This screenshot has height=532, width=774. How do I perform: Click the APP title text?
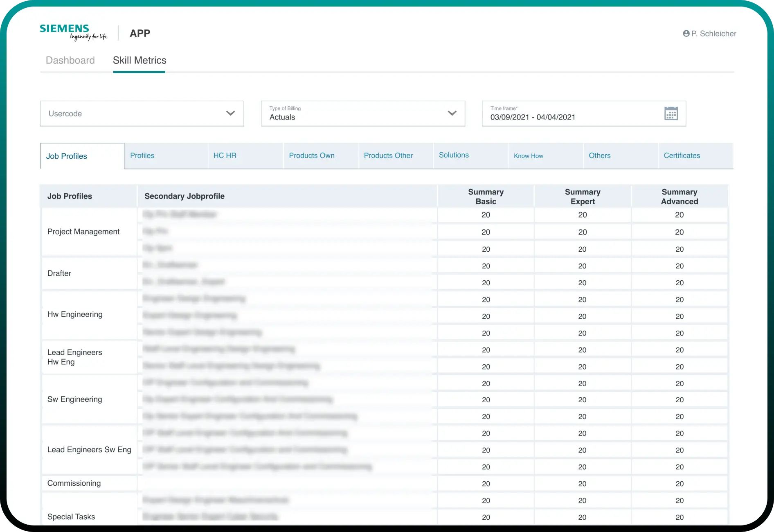pyautogui.click(x=140, y=33)
